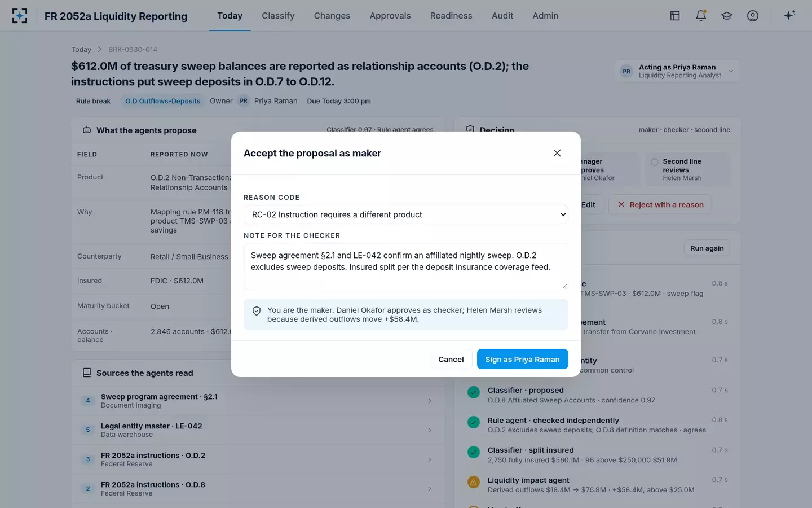Sign as Priya Raman
The height and width of the screenshot is (508, 812).
[523, 359]
